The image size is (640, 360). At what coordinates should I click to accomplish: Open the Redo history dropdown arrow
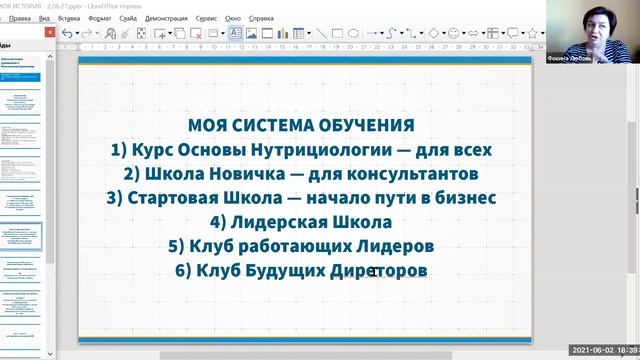[97, 33]
